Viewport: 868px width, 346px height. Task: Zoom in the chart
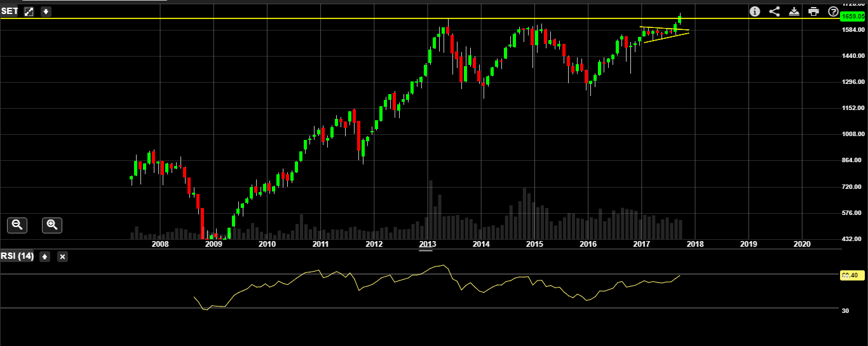point(52,225)
